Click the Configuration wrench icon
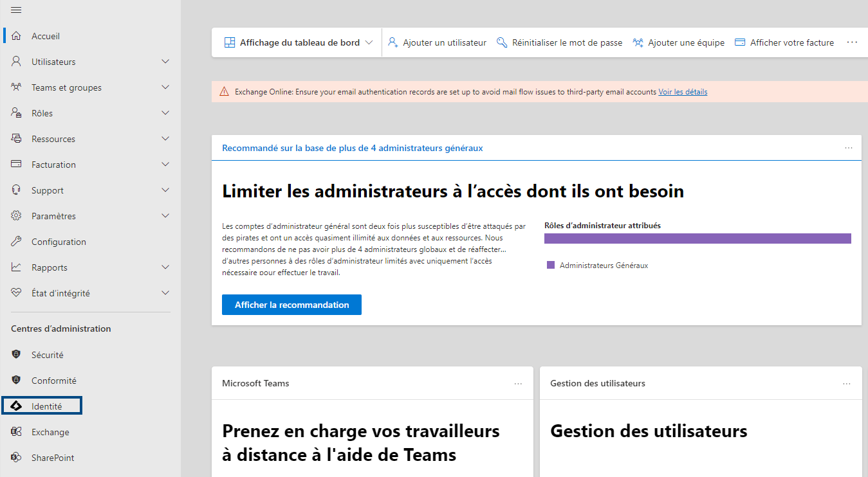Viewport: 868px width, 477px height. (x=17, y=242)
